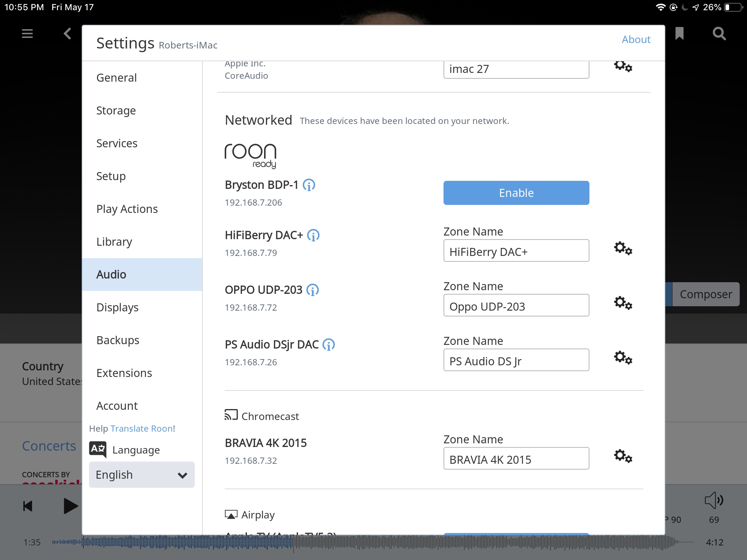Edit the imac 27 zone name field
The width and height of the screenshot is (747, 560).
(516, 69)
